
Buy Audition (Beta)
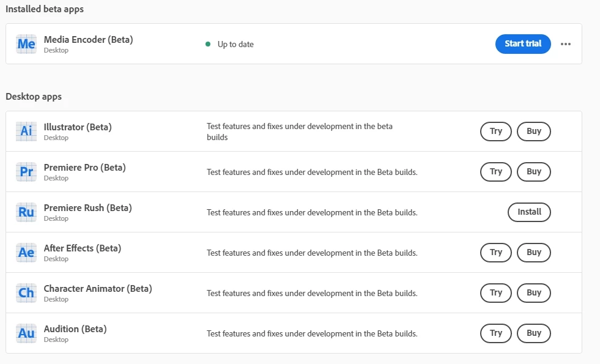534,333
